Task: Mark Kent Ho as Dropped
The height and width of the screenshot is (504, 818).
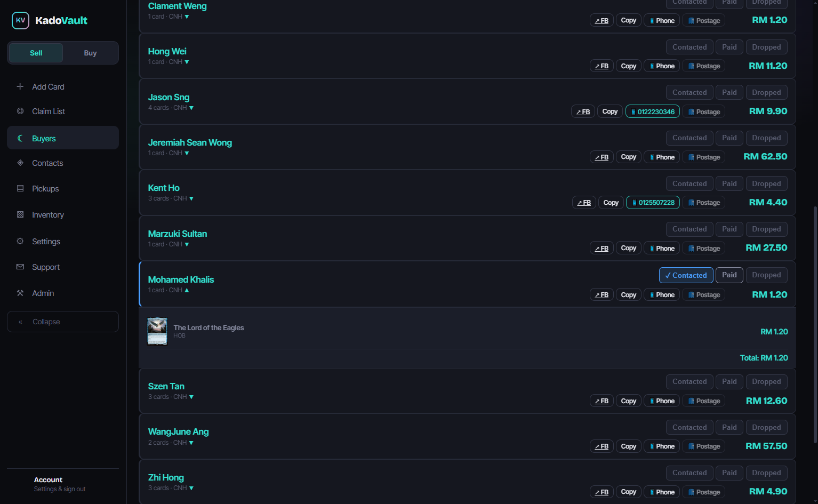Action: click(x=766, y=183)
